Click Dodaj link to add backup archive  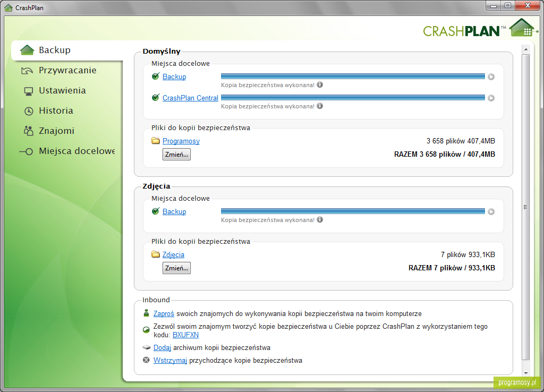163,347
